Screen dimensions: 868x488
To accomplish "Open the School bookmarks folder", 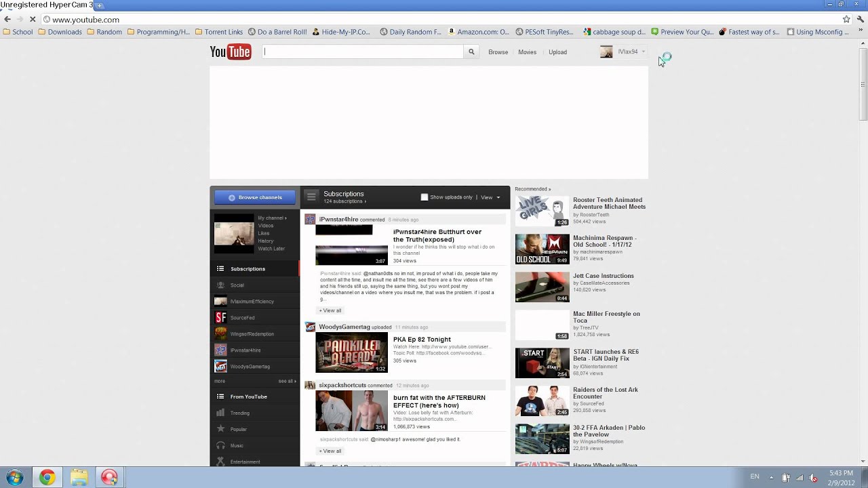I will click(x=18, y=32).
